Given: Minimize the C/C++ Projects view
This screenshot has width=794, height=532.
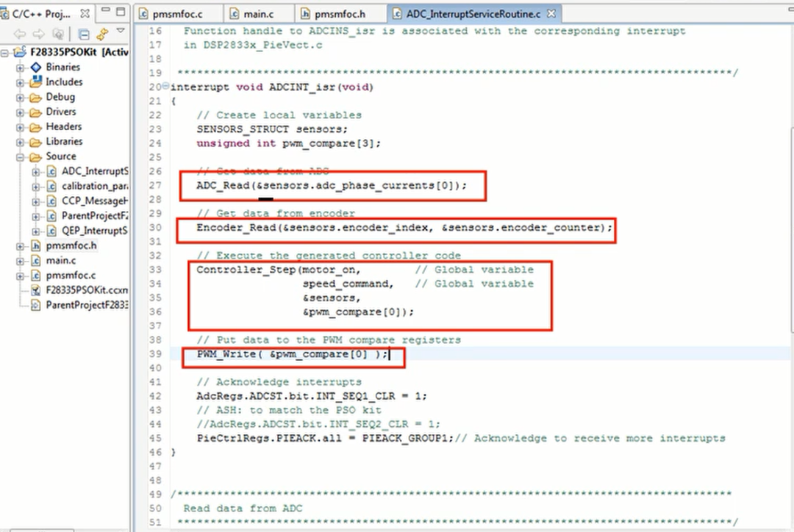Looking at the screenshot, I should (105, 10).
